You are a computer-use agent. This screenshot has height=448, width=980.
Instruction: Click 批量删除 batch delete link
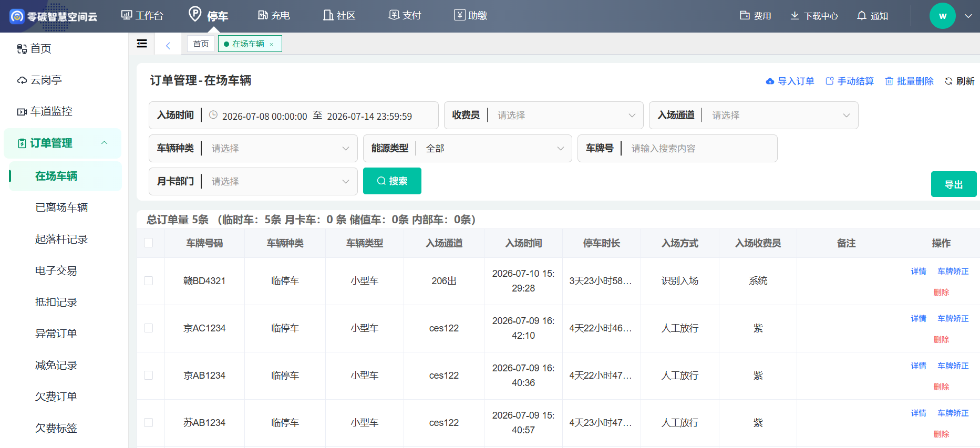909,81
